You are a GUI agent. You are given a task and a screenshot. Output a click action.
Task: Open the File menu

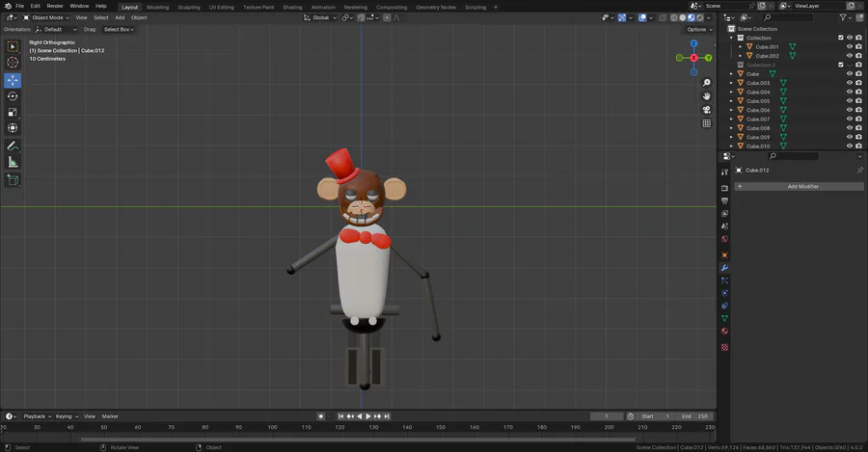[x=20, y=6]
